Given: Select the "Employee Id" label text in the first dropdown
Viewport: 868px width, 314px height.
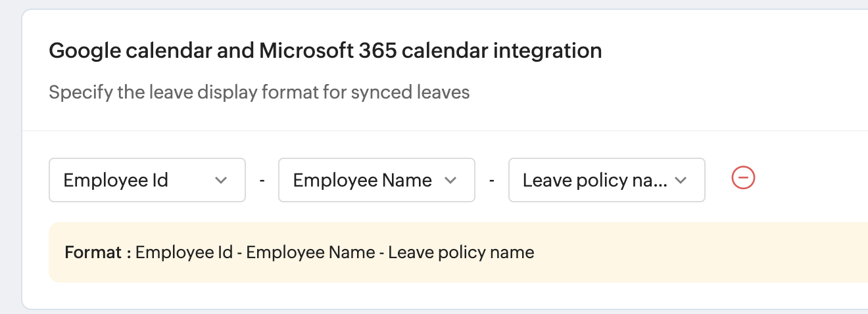Looking at the screenshot, I should point(116,180).
